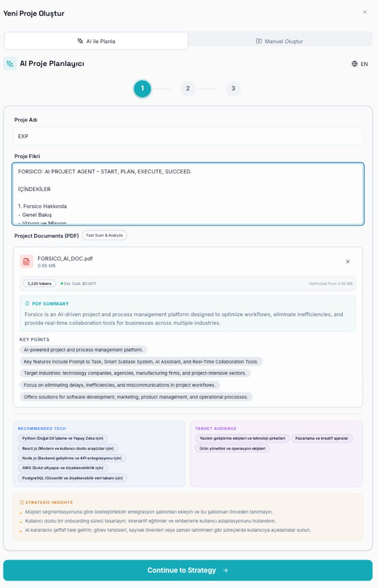Jump to step 3 in wizard
Image resolution: width=378 pixels, height=588 pixels.
(233, 89)
